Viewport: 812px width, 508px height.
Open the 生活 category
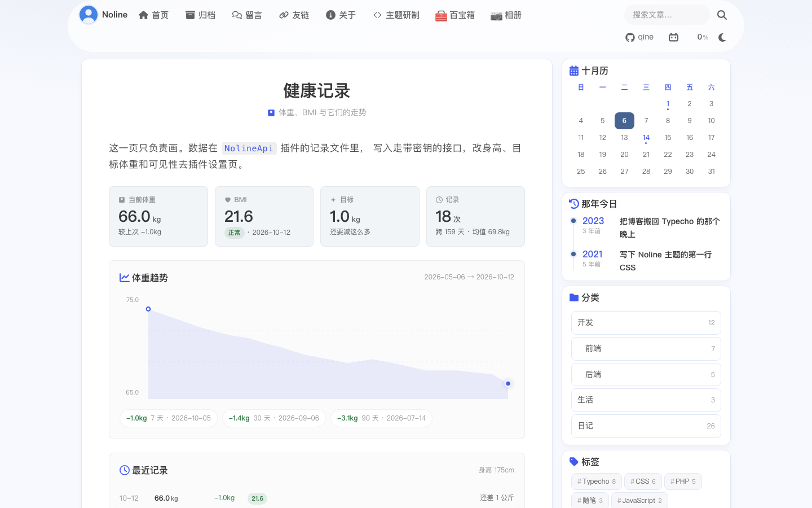click(x=646, y=400)
